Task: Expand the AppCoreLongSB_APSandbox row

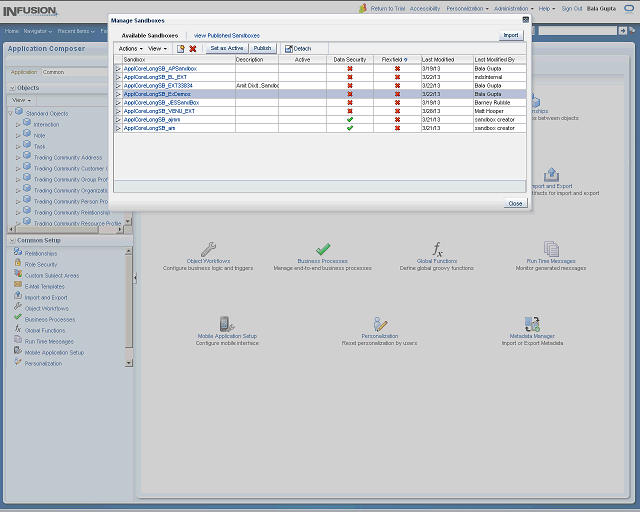Action: click(118, 68)
